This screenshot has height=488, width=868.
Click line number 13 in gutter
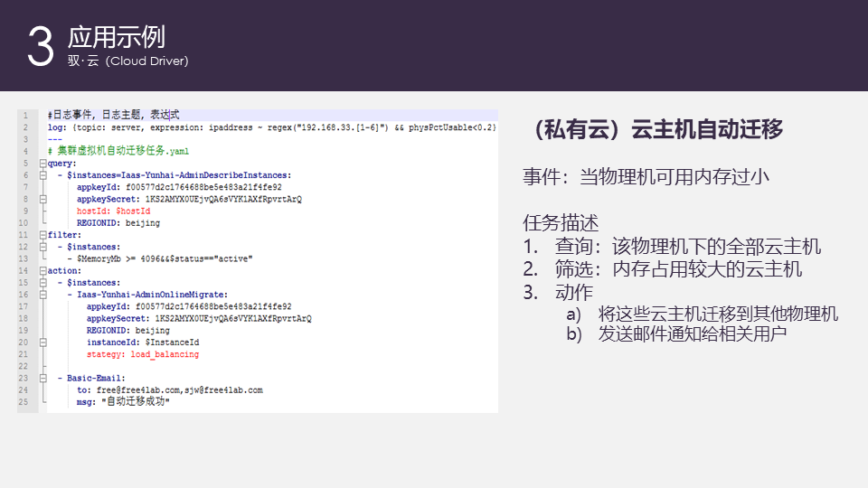26,258
